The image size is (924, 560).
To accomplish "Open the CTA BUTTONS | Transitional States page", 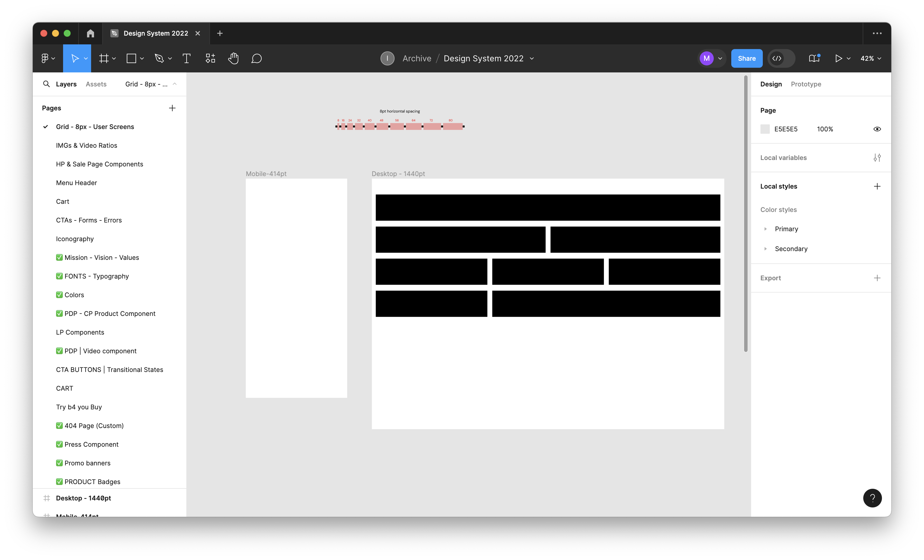I will point(110,369).
